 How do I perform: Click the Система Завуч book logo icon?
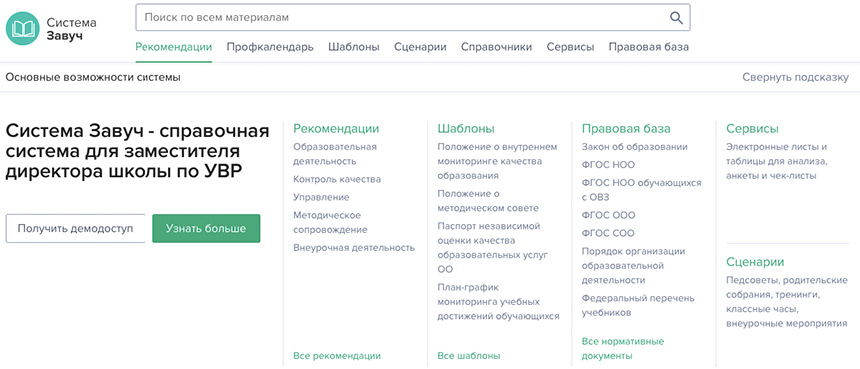click(22, 29)
